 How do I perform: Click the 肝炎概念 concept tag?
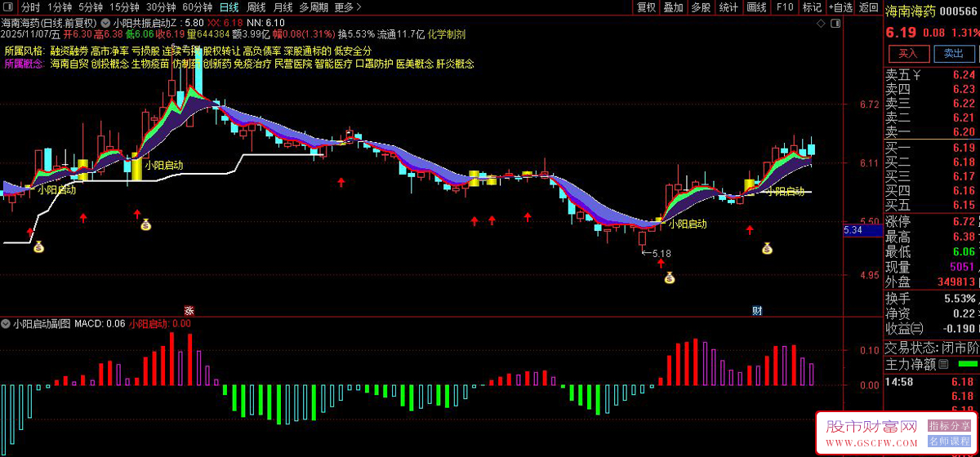click(456, 64)
